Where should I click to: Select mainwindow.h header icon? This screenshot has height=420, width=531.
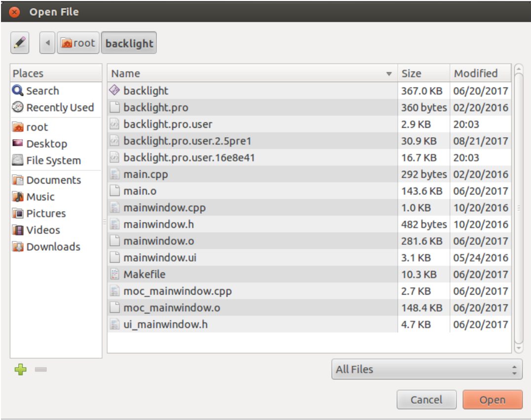pyautogui.click(x=114, y=224)
